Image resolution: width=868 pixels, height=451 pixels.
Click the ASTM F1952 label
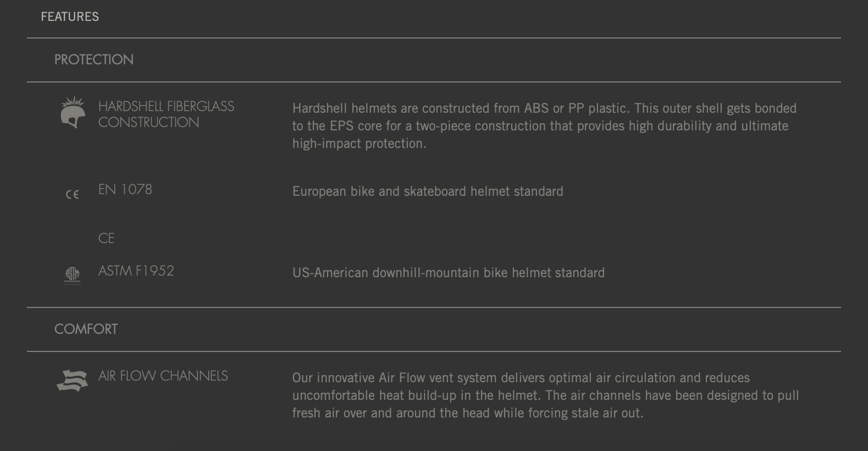click(136, 271)
